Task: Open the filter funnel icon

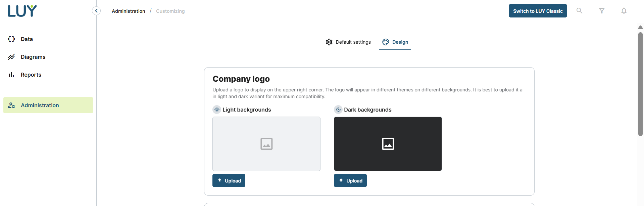Action: (x=602, y=11)
